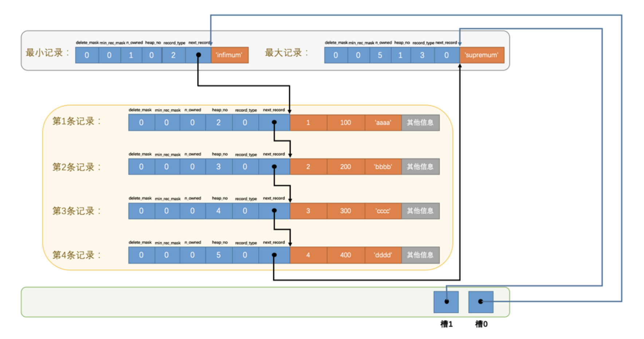Click heap_no value 5 in 第4条记录

219,255
